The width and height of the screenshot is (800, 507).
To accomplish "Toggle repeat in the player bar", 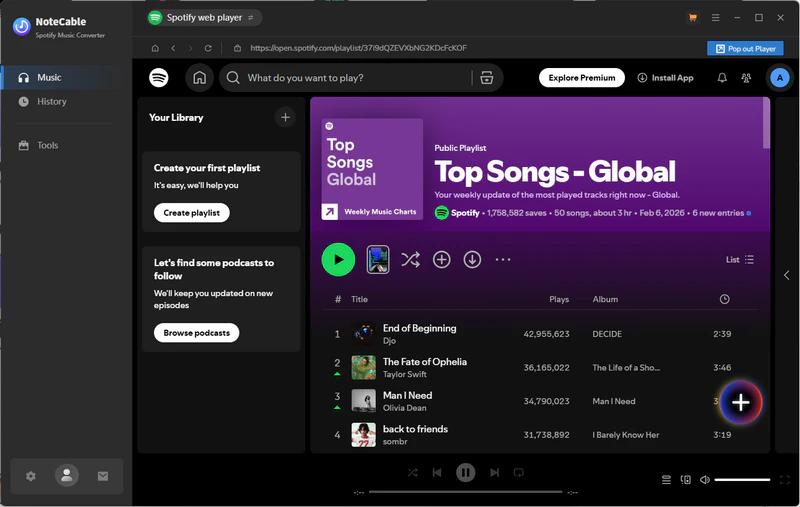I will coord(518,473).
